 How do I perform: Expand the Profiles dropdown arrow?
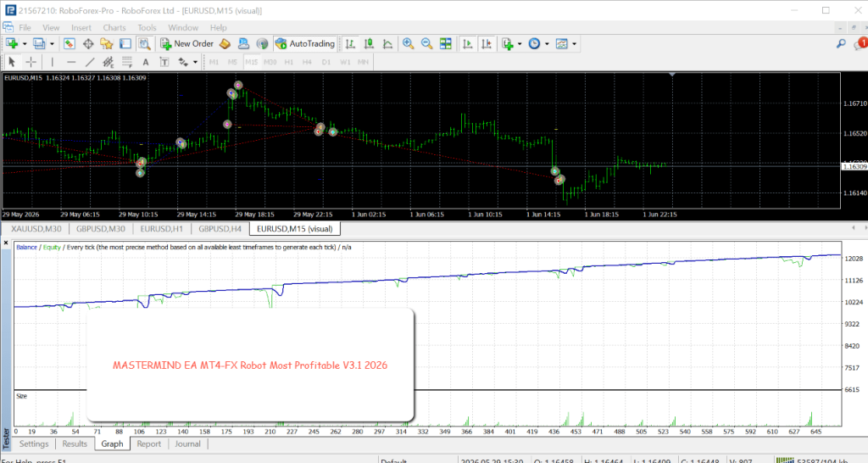(52, 44)
